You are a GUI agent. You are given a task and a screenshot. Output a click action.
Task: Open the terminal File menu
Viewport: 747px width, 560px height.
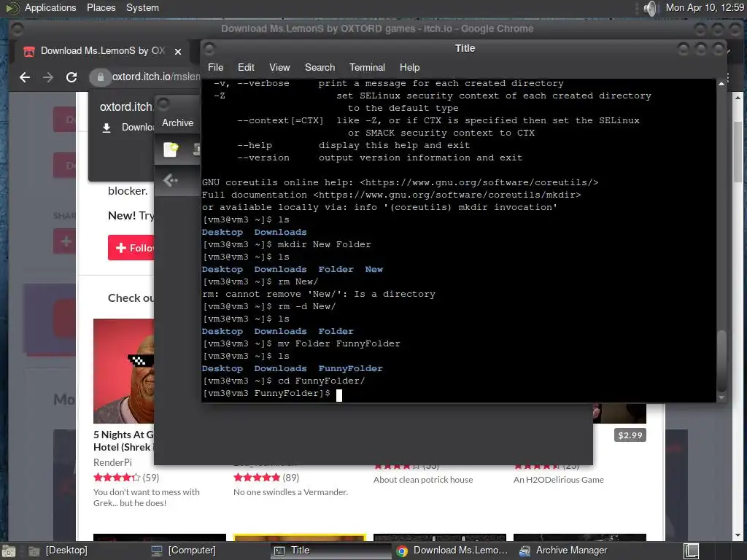[215, 68]
